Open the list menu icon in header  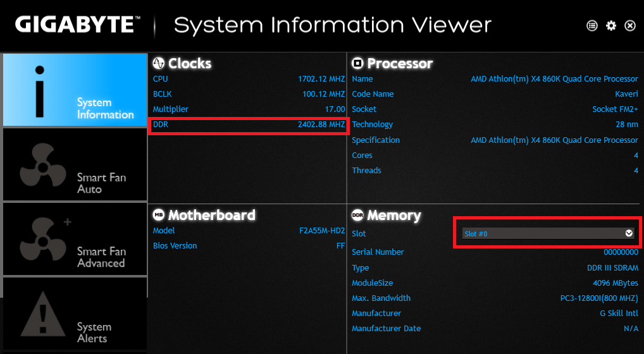pos(592,26)
